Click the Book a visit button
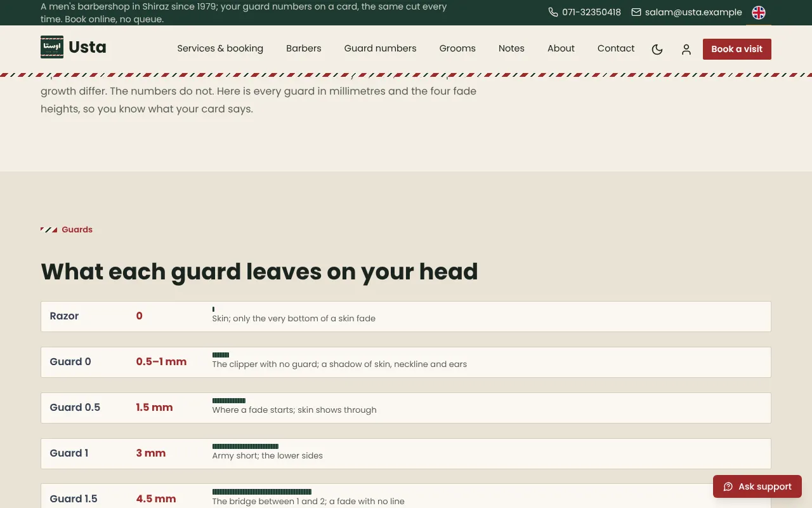Screen dimensions: 812x508 pos(737,49)
